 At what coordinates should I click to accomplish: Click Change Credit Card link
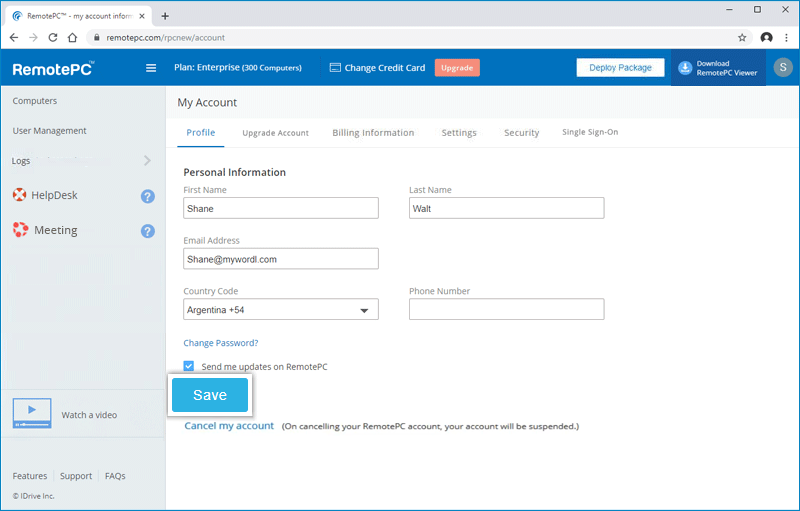(385, 68)
